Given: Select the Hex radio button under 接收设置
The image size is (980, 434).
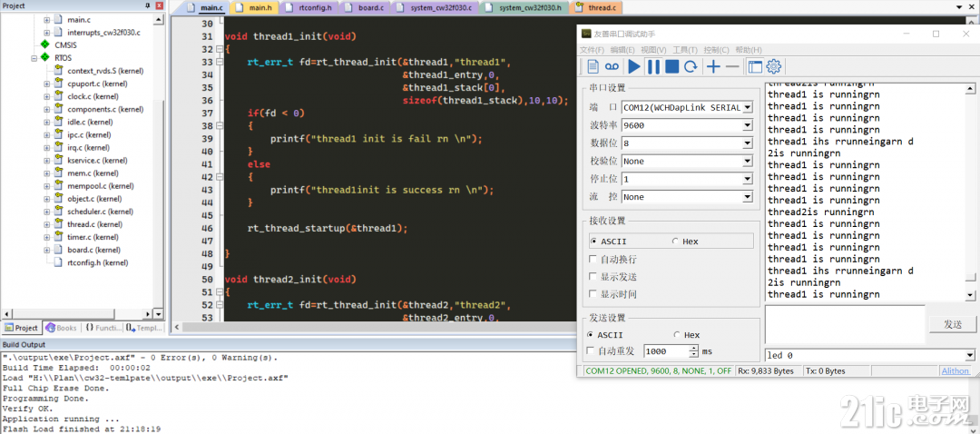Looking at the screenshot, I should [675, 242].
